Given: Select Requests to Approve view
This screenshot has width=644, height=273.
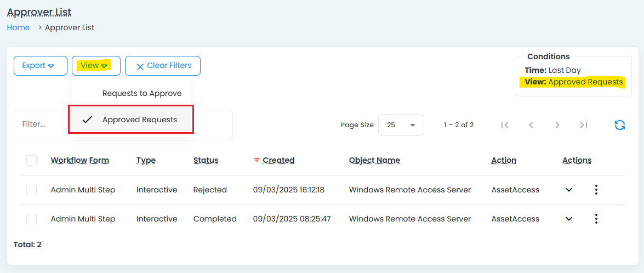Looking at the screenshot, I should [141, 94].
